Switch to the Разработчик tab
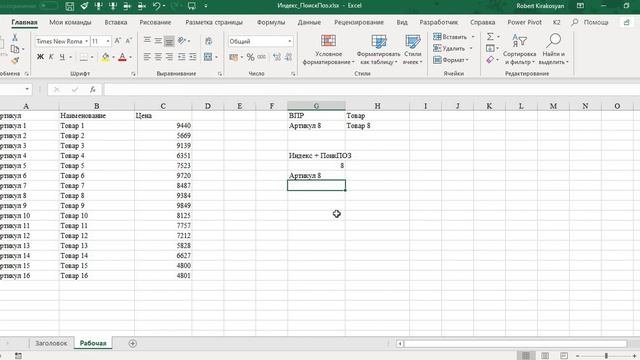 pyautogui.click(x=439, y=22)
